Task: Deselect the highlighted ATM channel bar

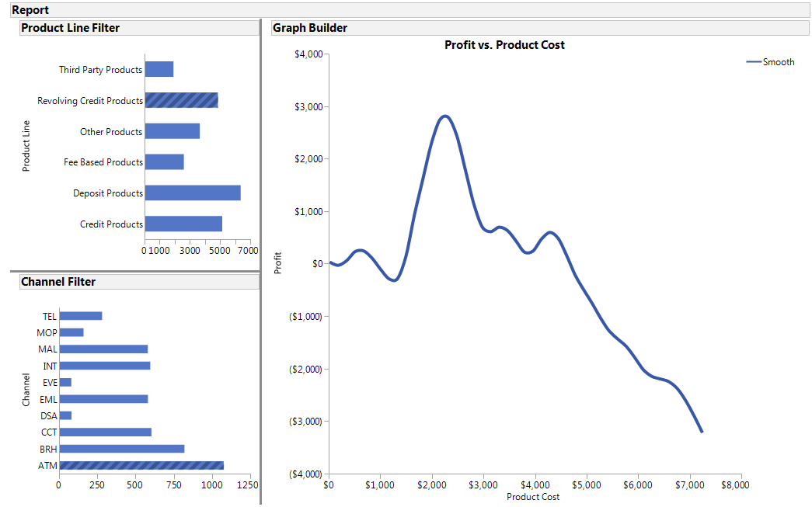Action: coord(140,465)
